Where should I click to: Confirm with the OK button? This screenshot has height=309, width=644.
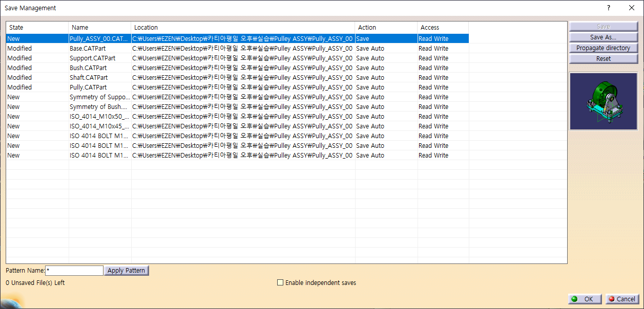coord(585,299)
